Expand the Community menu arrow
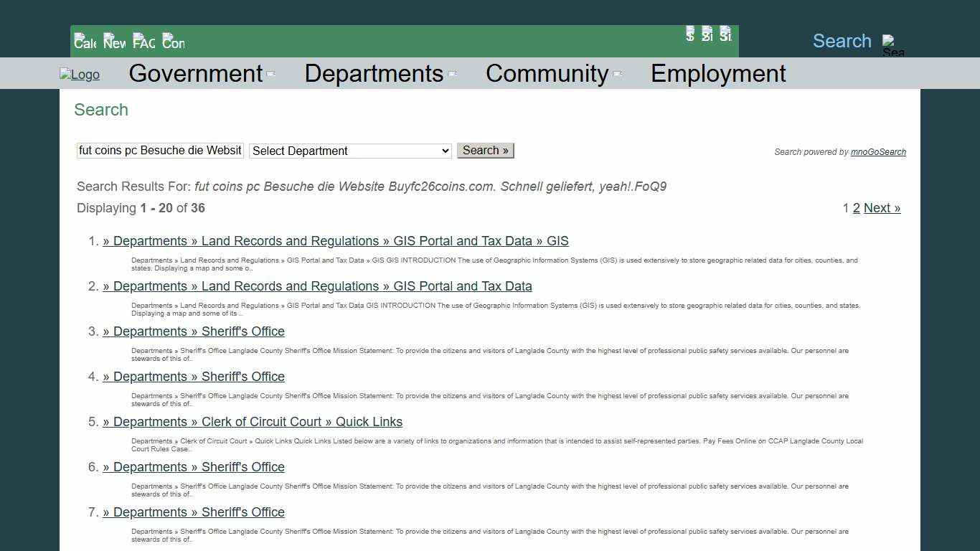This screenshot has height=551, width=980. pyautogui.click(x=617, y=73)
